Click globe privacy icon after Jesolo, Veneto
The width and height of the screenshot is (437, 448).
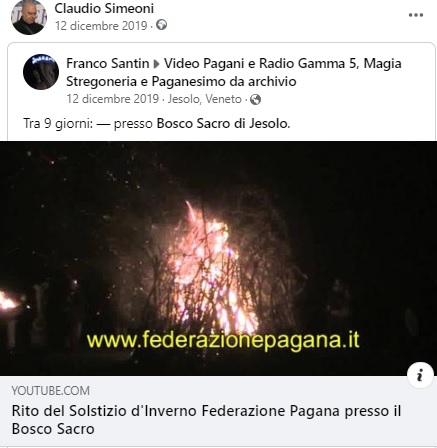click(255, 99)
